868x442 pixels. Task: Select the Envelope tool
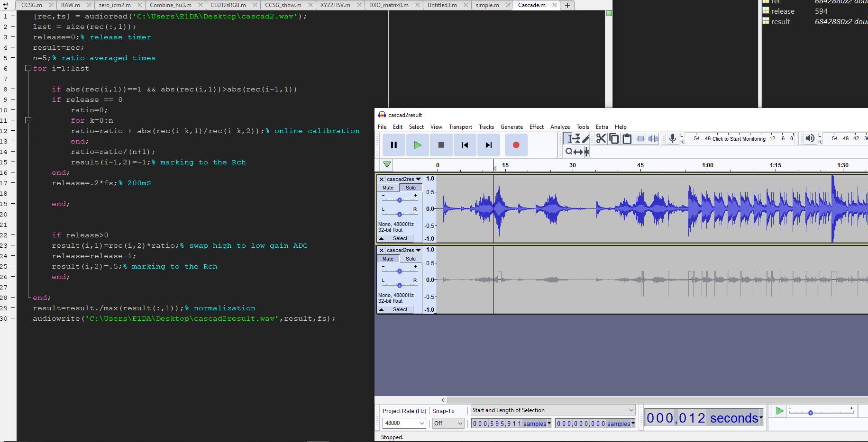(x=577, y=138)
